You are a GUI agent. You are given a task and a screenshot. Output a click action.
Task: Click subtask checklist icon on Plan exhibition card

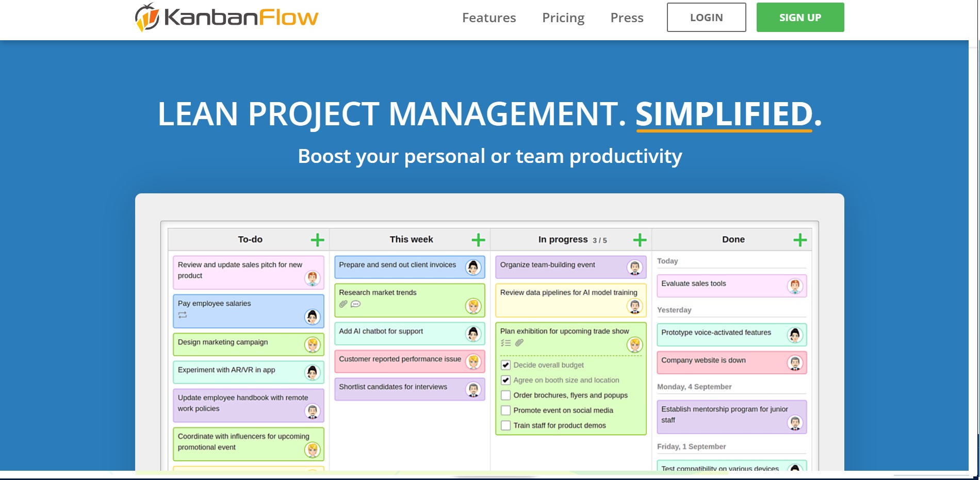506,342
